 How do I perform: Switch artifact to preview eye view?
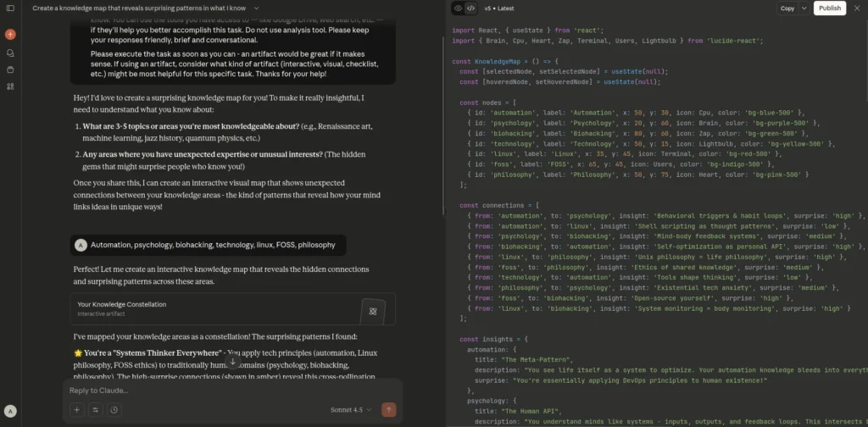pos(459,8)
